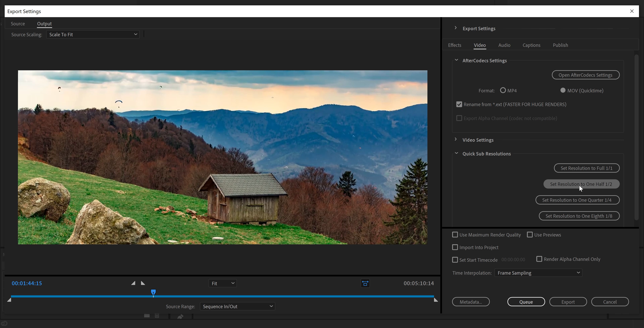Screen dimensions: 644x328
Task: Open the Time Interpolation dropdown
Action: (538, 273)
